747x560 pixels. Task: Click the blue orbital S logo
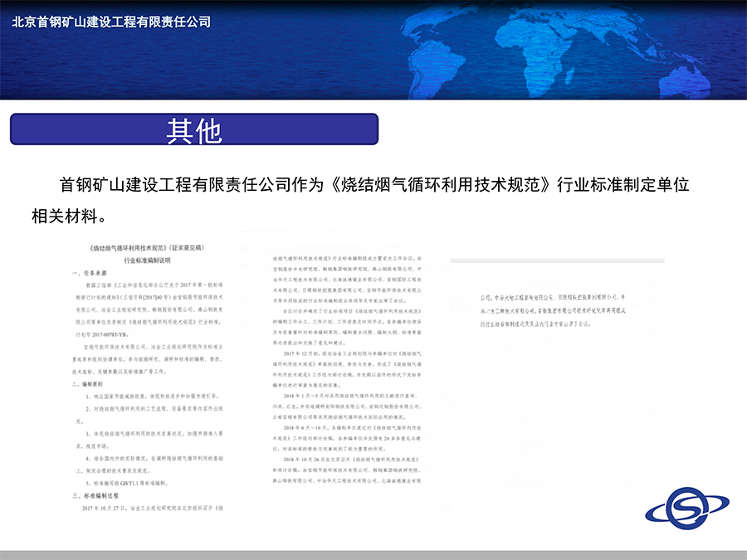tap(687, 508)
